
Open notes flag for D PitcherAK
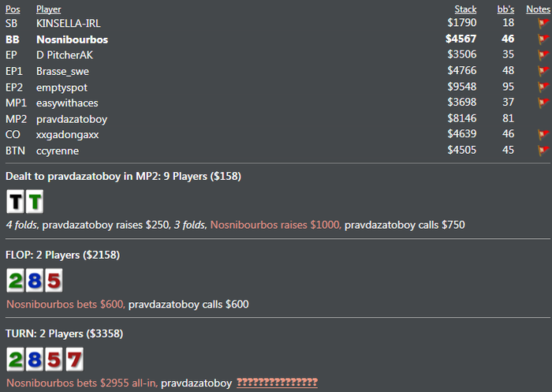point(543,55)
